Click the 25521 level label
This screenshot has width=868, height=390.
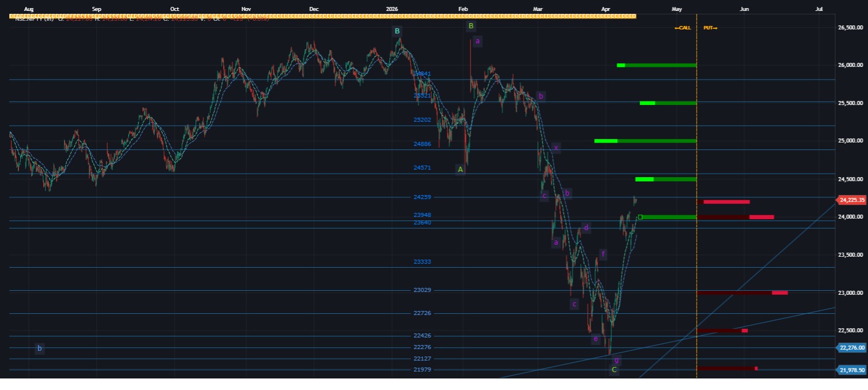coord(422,96)
